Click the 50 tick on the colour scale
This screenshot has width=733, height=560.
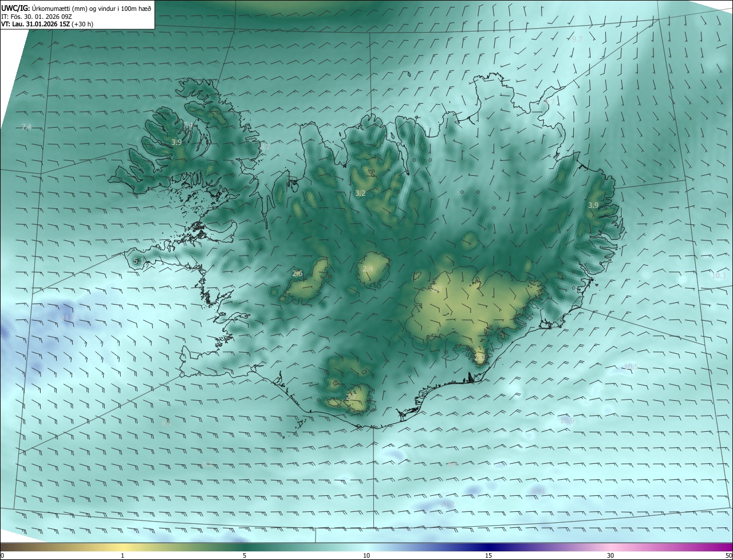728,555
